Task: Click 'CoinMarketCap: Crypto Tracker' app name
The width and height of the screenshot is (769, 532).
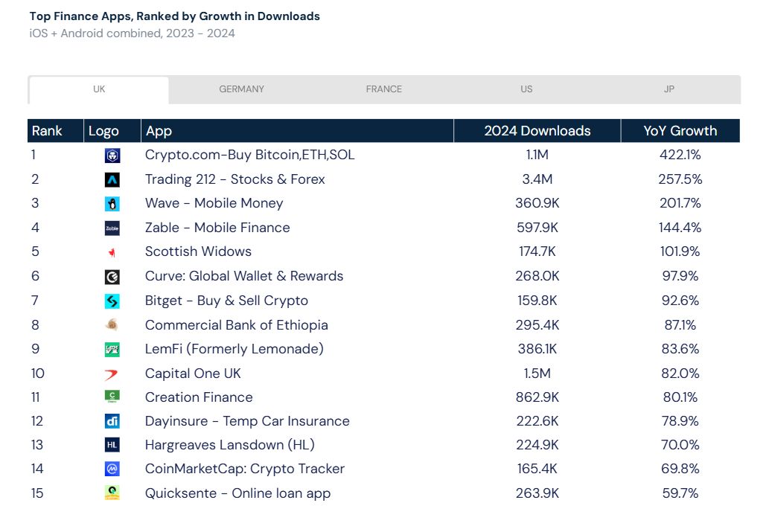Action: pyautogui.click(x=245, y=469)
